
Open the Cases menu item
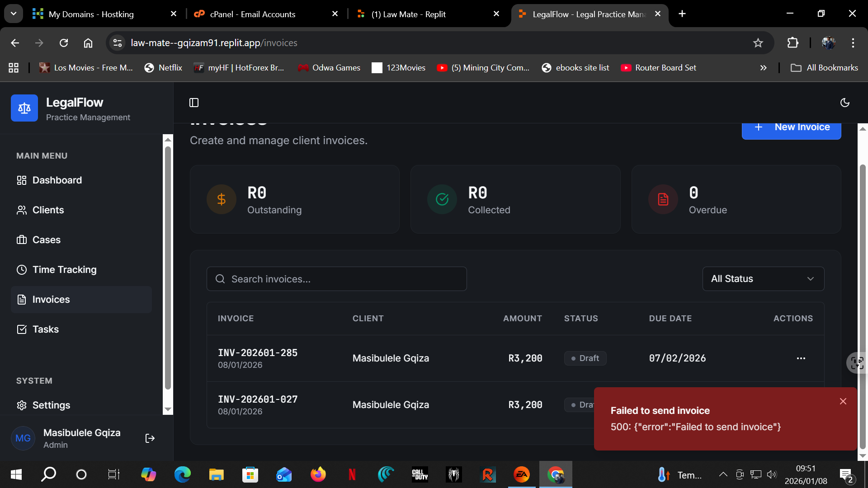pyautogui.click(x=46, y=240)
